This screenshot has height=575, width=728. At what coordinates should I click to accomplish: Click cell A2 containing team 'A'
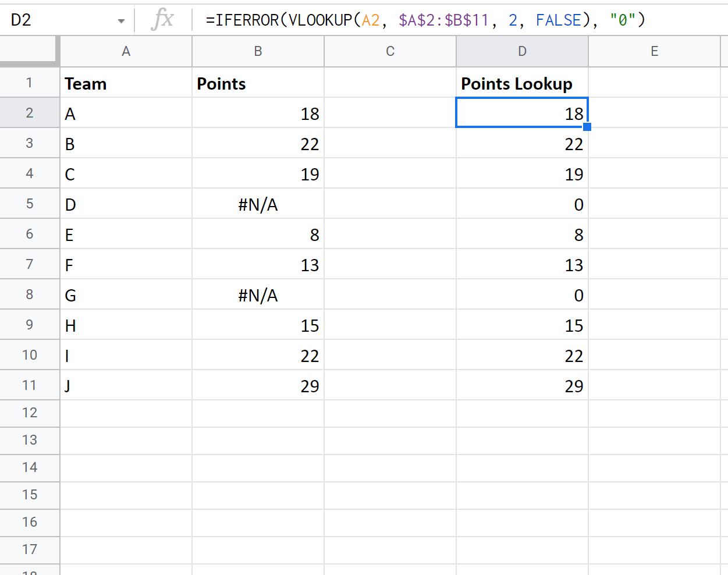click(126, 113)
